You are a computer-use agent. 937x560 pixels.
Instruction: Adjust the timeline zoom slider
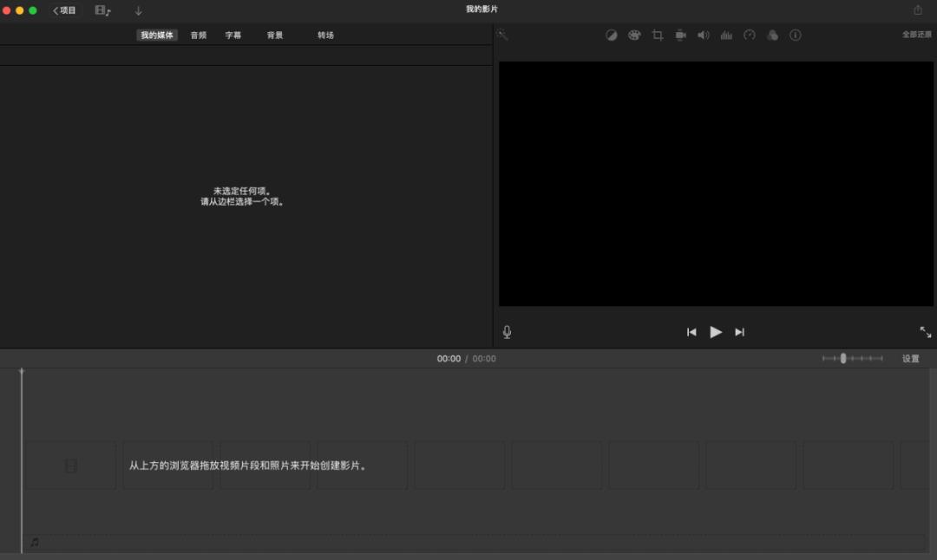coord(844,358)
